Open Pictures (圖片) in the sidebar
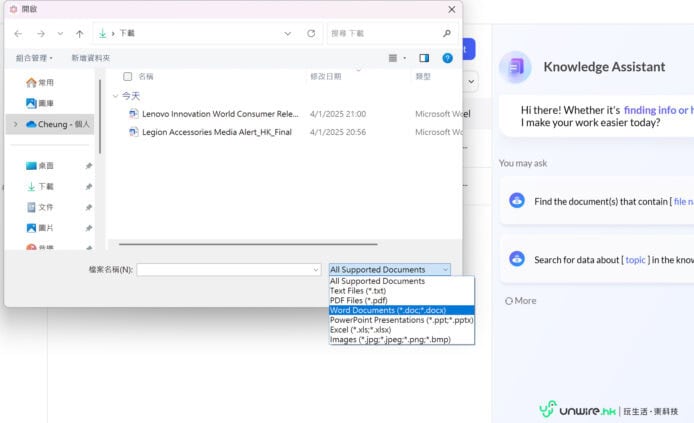 [40, 228]
